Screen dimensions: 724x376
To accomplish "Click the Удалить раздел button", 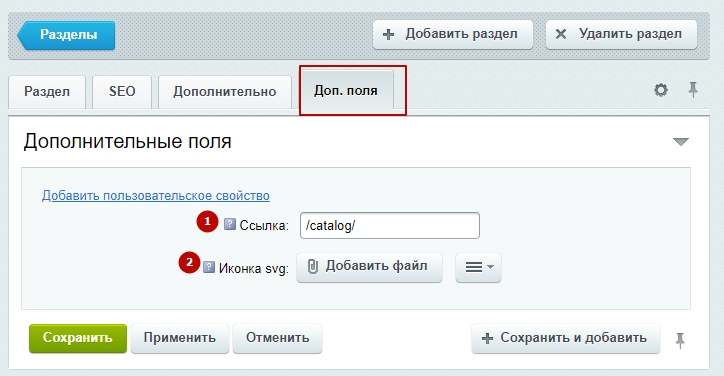I will tap(621, 34).
